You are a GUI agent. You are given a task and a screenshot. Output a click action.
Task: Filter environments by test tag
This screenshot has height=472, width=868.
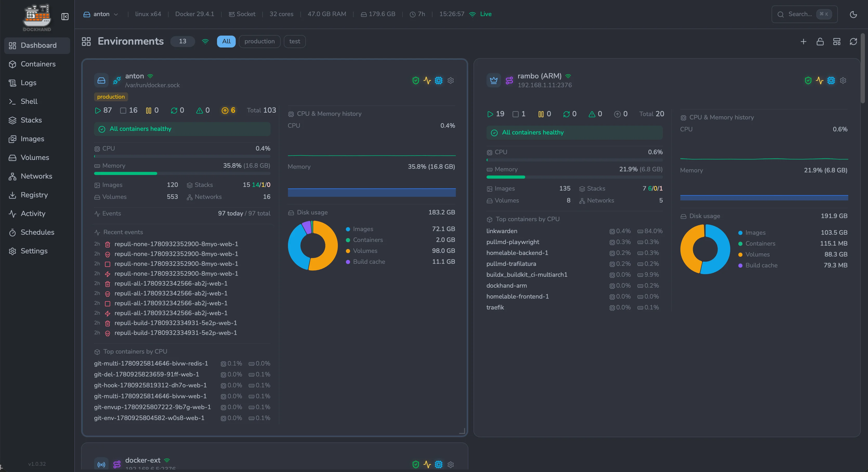[294, 41]
